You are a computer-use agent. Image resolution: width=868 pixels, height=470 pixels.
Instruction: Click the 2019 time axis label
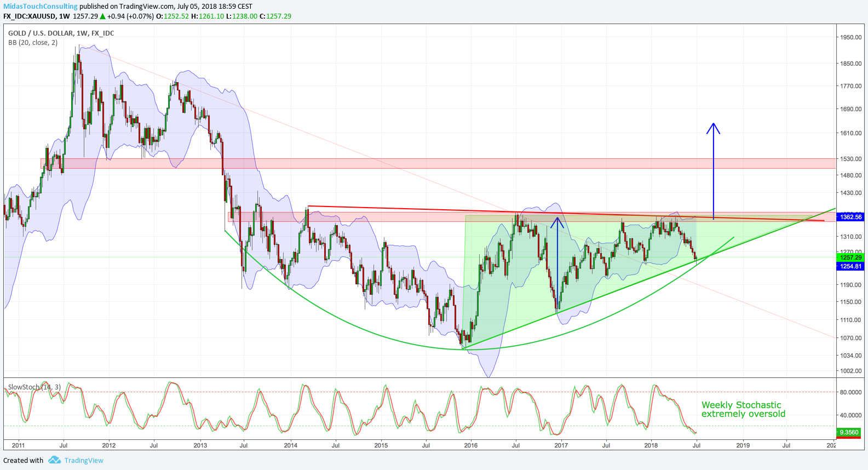click(743, 445)
